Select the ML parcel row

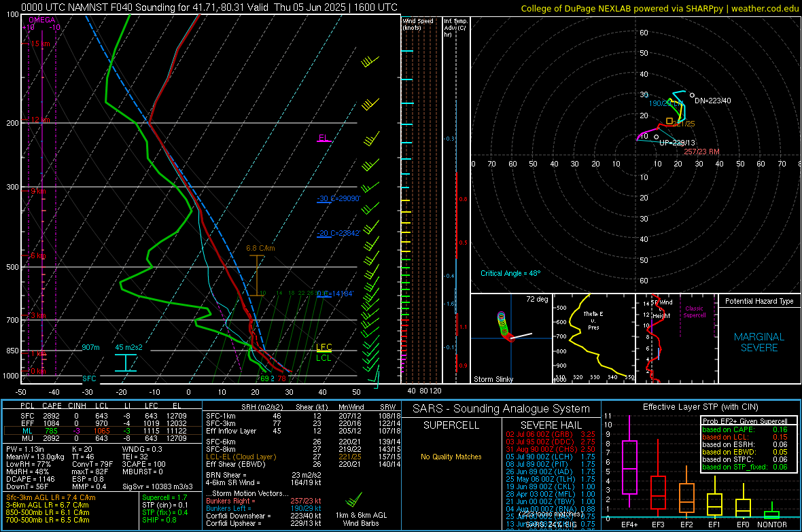(x=103, y=431)
